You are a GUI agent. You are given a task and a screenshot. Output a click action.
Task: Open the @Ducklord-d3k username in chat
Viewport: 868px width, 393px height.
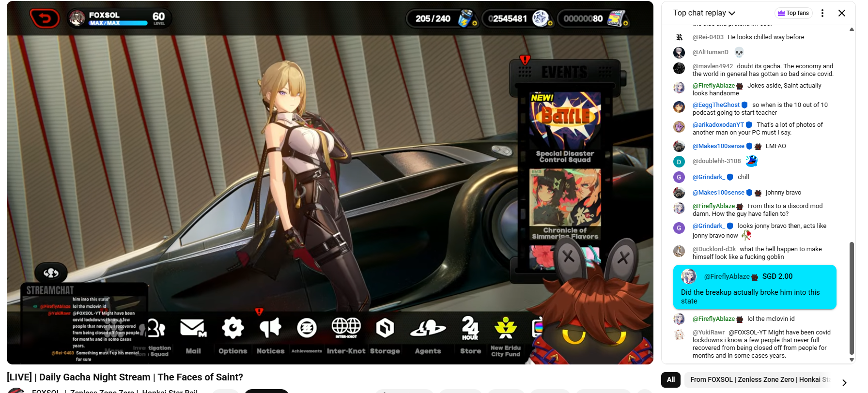714,249
